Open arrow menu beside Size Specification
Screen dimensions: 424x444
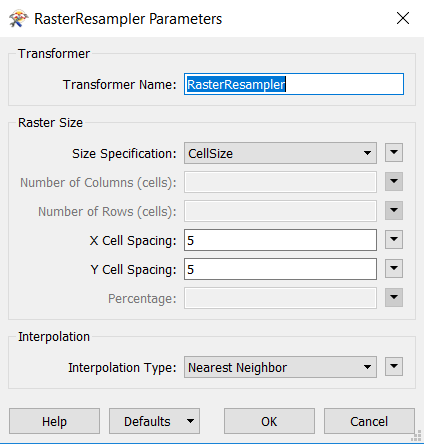pyautogui.click(x=394, y=153)
